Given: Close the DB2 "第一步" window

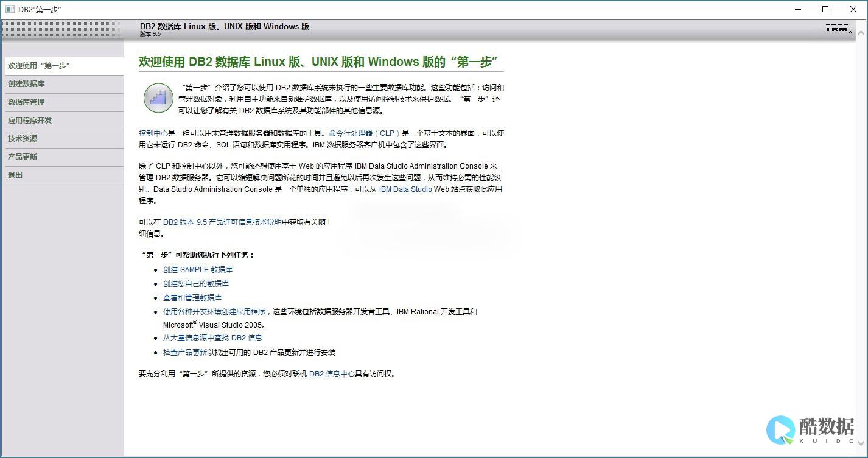Looking at the screenshot, I should (x=853, y=9).
